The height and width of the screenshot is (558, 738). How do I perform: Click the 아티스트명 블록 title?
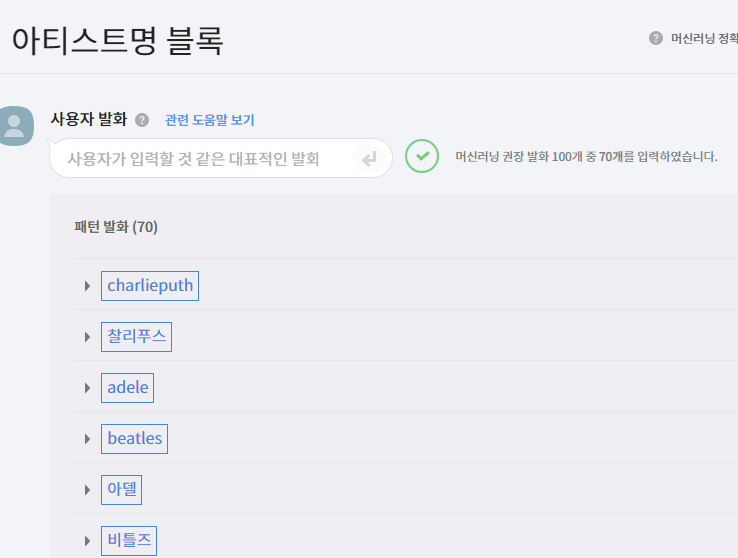pos(118,41)
